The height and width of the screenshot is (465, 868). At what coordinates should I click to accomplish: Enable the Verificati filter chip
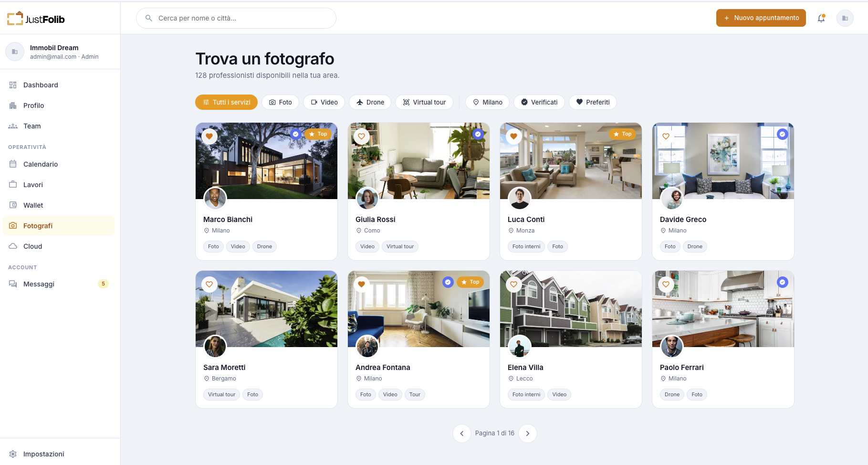(x=539, y=102)
